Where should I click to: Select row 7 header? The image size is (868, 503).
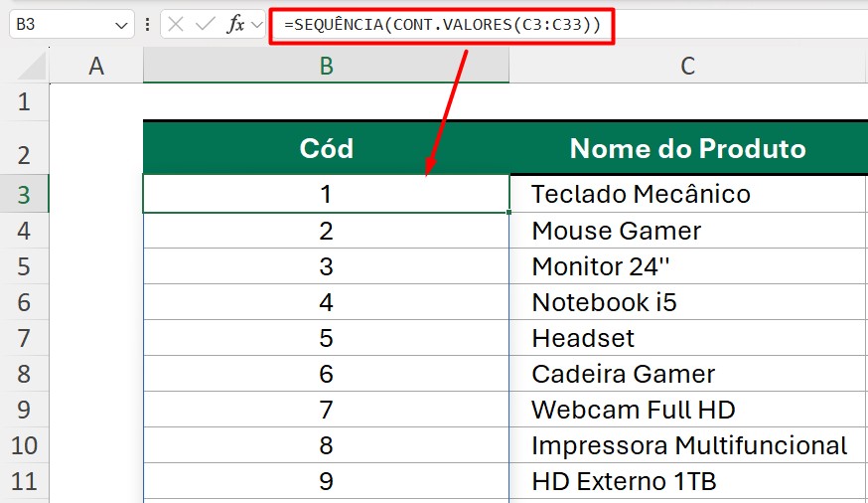25,338
